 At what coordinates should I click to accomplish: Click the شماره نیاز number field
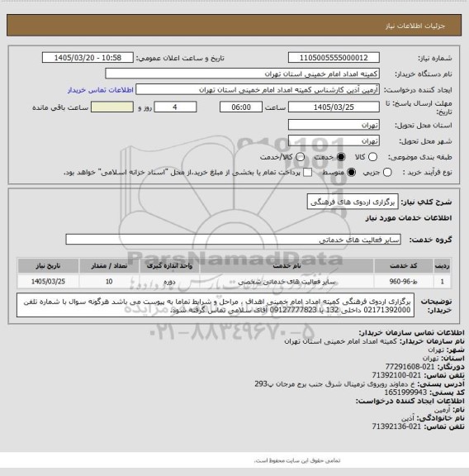[334, 58]
